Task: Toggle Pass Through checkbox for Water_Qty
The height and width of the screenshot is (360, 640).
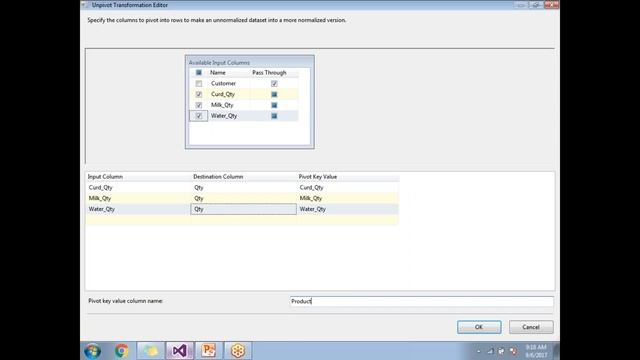Action: tap(274, 116)
